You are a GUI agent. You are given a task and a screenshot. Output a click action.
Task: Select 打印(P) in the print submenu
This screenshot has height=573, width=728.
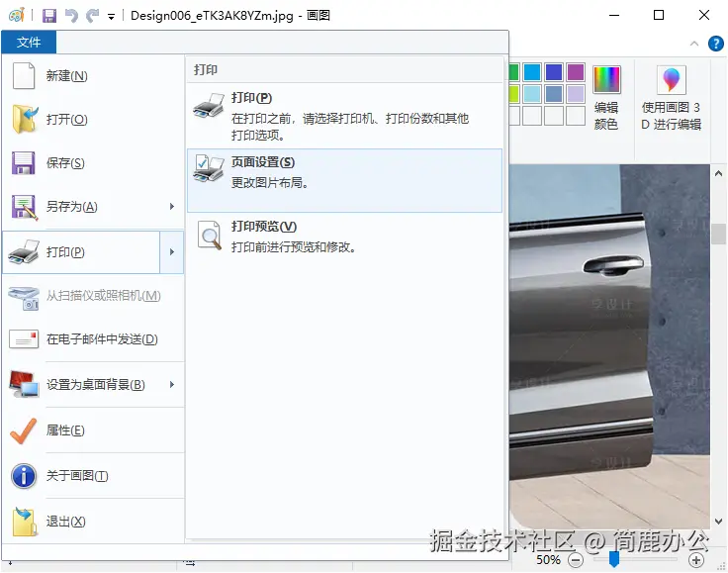[344, 116]
